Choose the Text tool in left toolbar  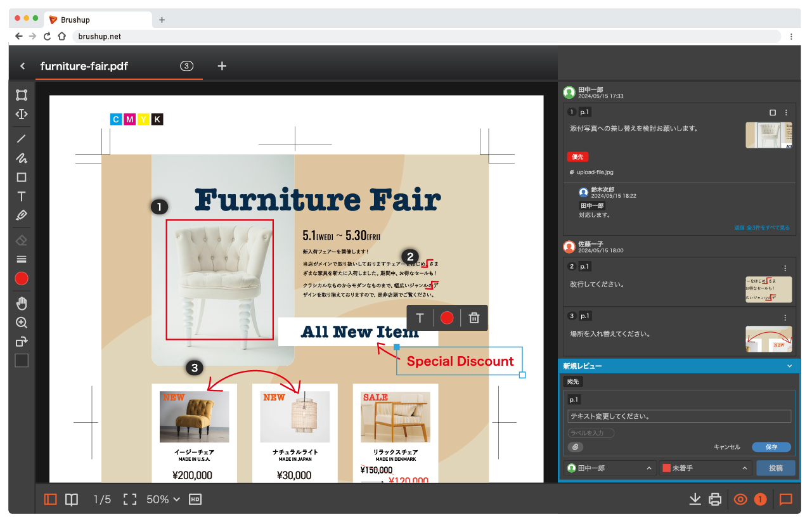[22, 196]
